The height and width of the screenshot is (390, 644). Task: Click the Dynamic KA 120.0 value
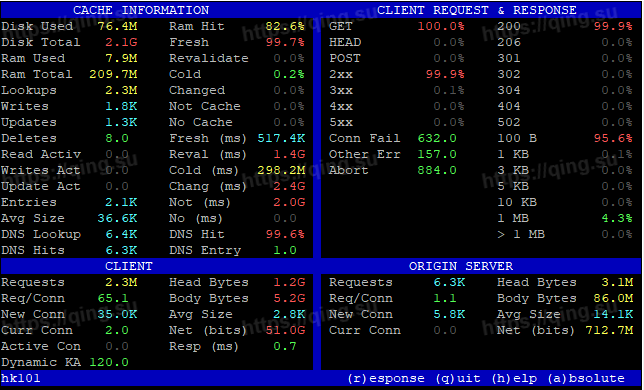point(109,362)
